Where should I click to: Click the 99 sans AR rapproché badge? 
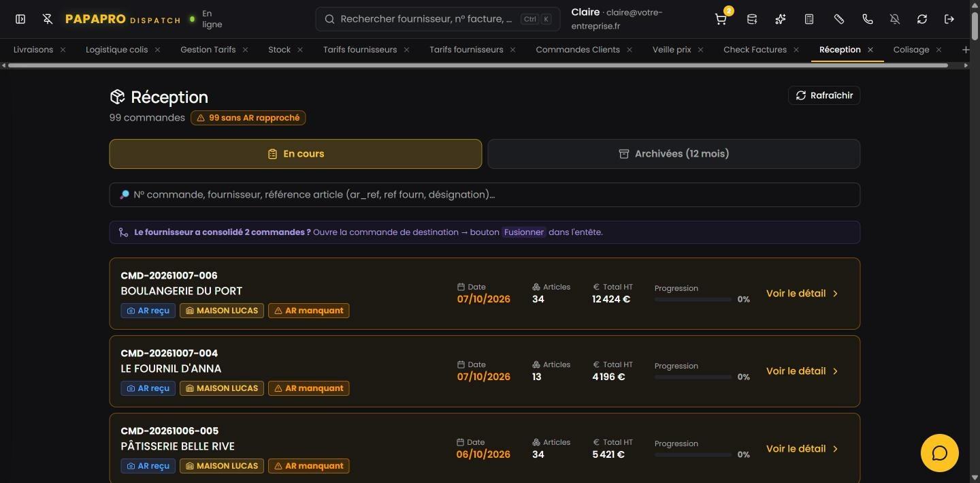tap(248, 118)
